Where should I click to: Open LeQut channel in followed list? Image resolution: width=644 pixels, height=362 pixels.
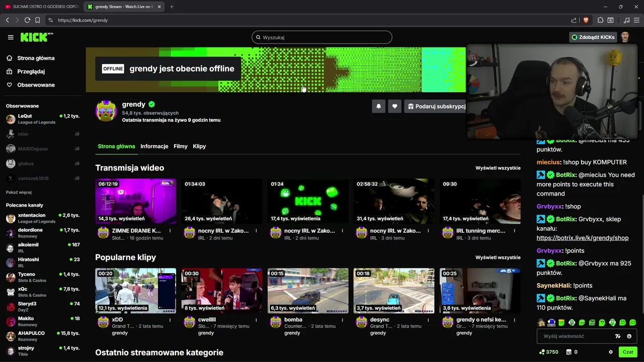43,119
